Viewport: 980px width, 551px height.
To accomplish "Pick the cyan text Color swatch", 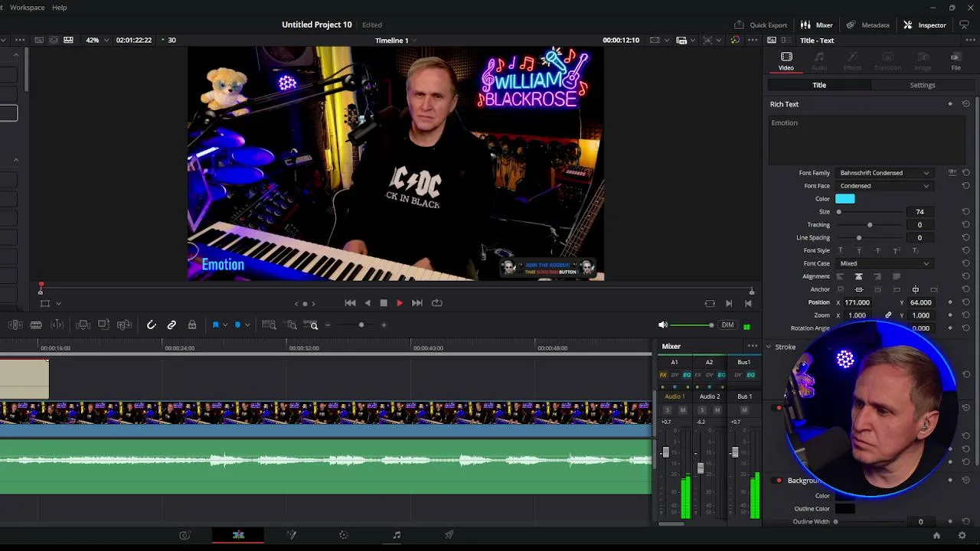I will tap(845, 199).
